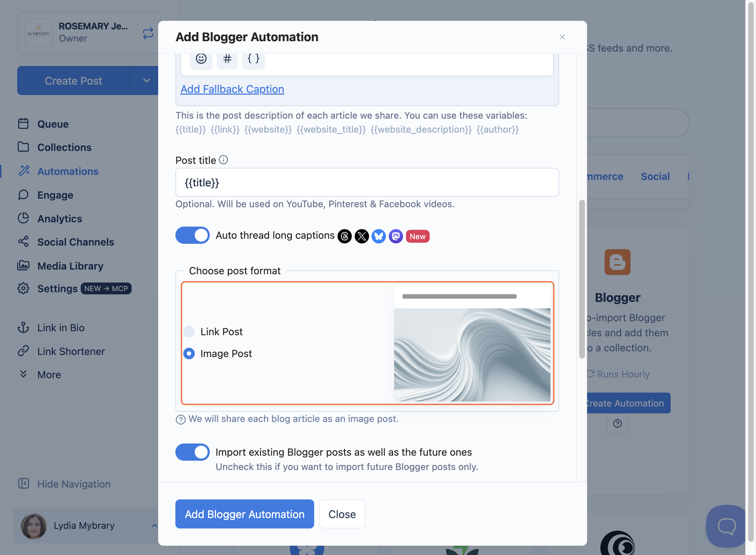The width and height of the screenshot is (756, 555).
Task: Select the Image Post radio option
Action: click(x=189, y=354)
